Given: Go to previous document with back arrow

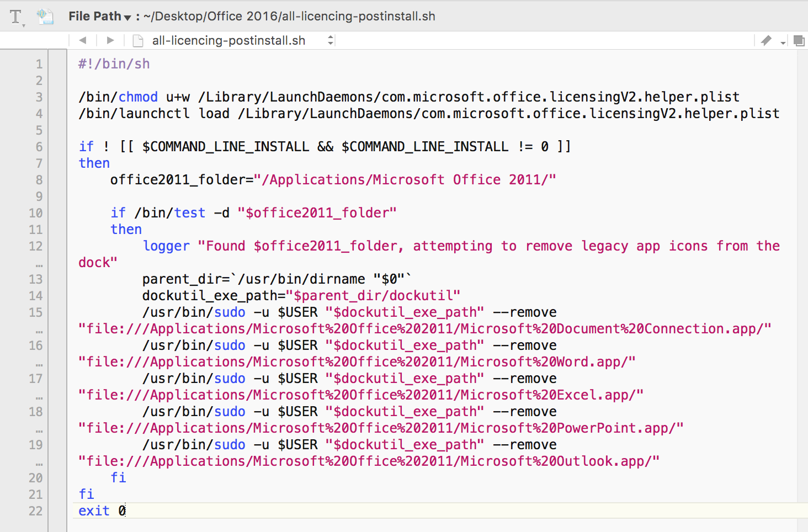Looking at the screenshot, I should point(83,40).
